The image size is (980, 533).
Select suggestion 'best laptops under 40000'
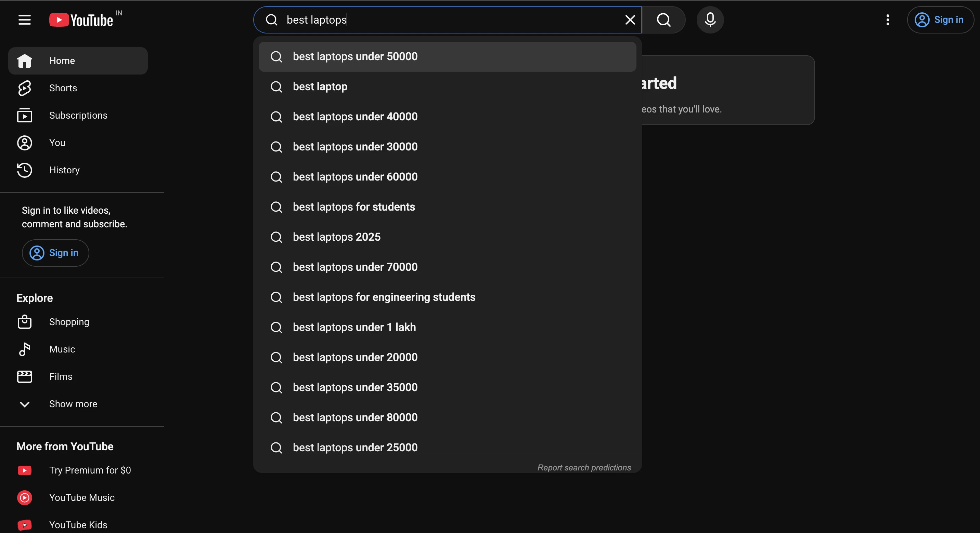click(x=447, y=117)
